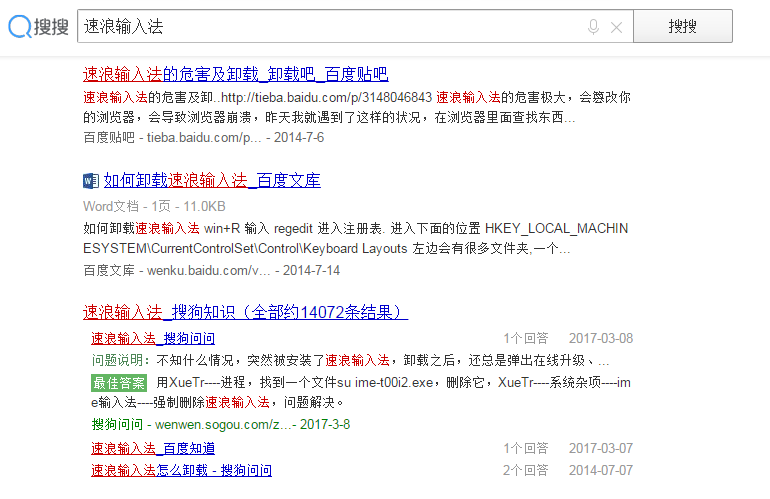Click the answer line starting e输入法----强制删除
The width and height of the screenshot is (770, 499).
(218, 403)
